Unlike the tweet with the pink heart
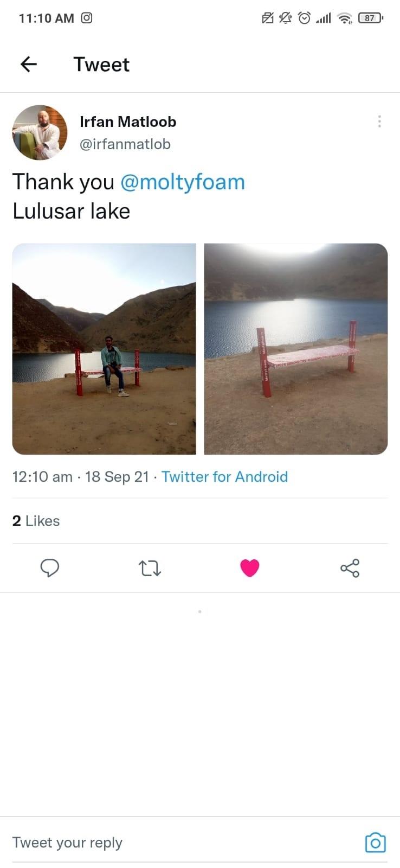Viewport: 400px width, 868px height. pyautogui.click(x=249, y=568)
